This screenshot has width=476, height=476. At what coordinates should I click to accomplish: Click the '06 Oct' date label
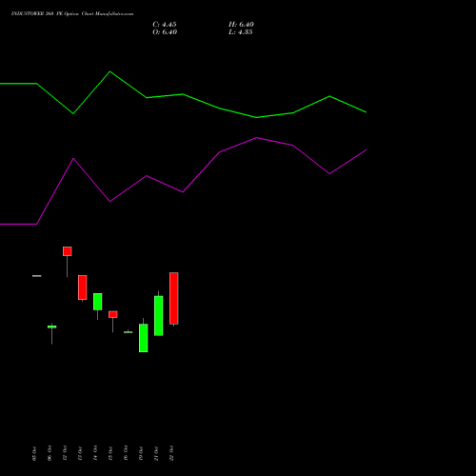coord(50,453)
